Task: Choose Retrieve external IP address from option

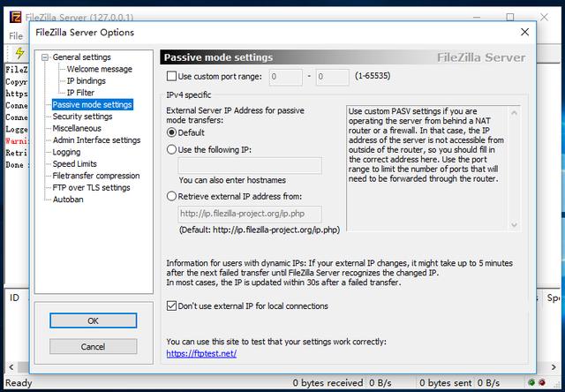Action: point(171,196)
